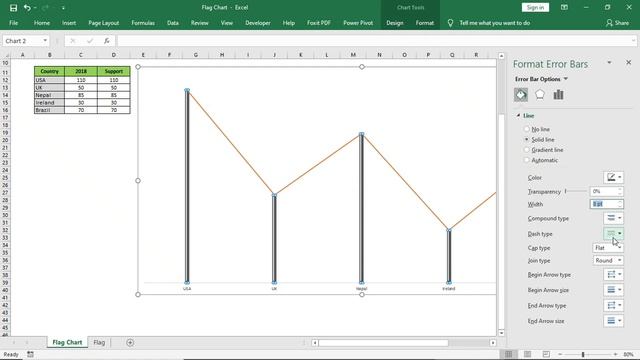Switch to Page Break Preview icon

(x=546, y=354)
